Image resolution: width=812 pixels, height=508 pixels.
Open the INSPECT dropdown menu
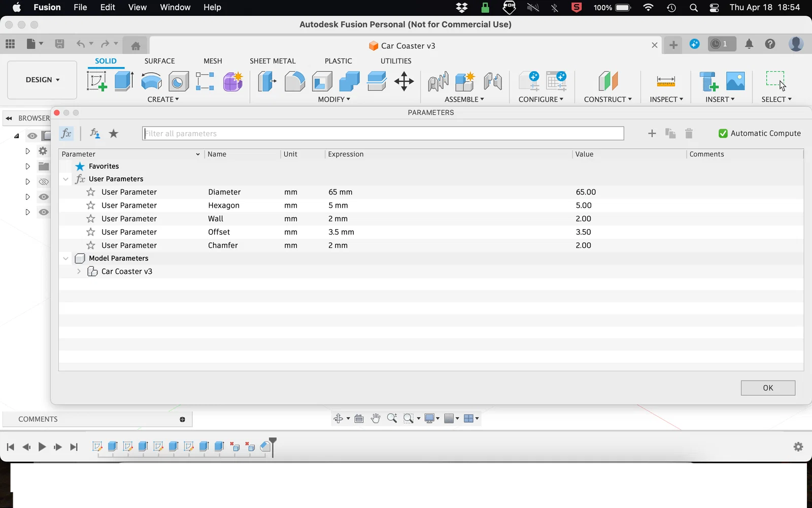(666, 100)
